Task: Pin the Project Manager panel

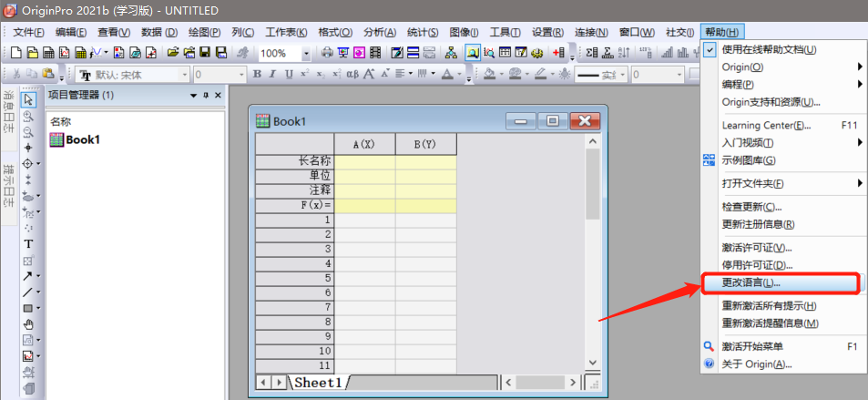Action: [206, 96]
